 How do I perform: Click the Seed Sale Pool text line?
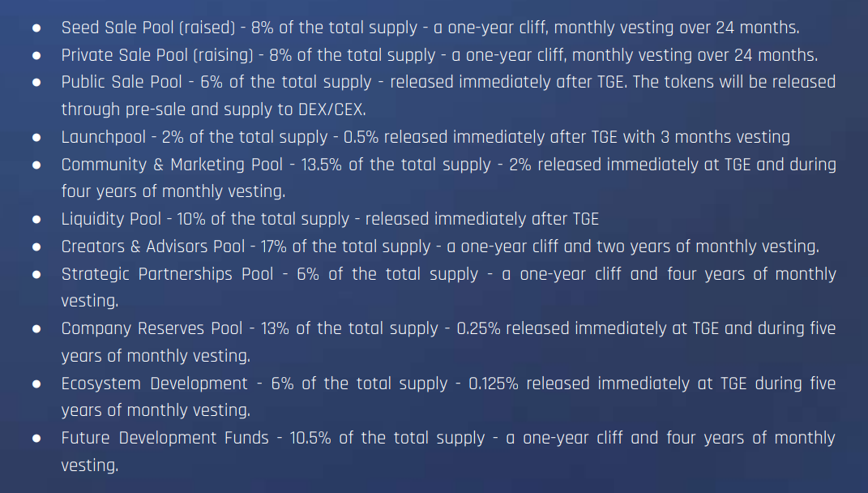click(430, 28)
